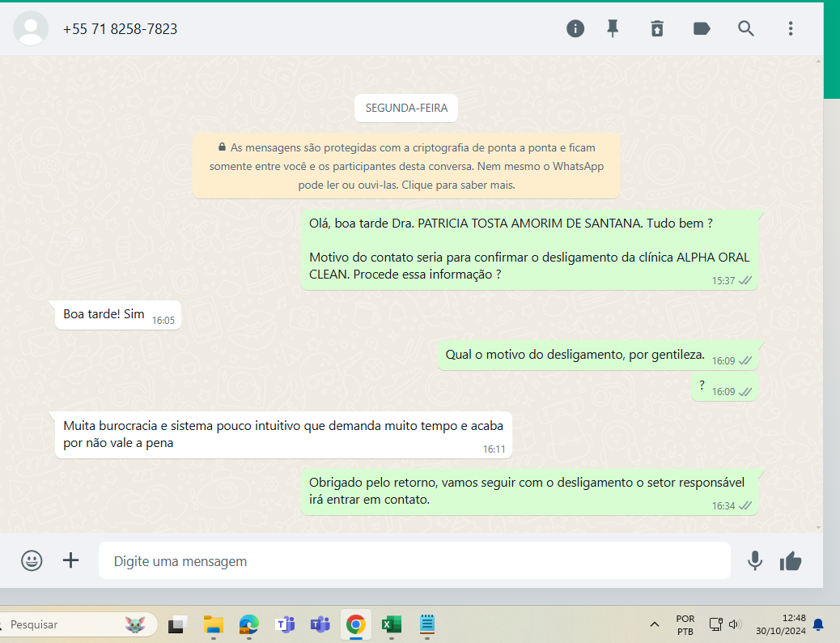Screen dimensions: 840x643
Task: Open File Explorer from taskbar
Action: coord(213,624)
